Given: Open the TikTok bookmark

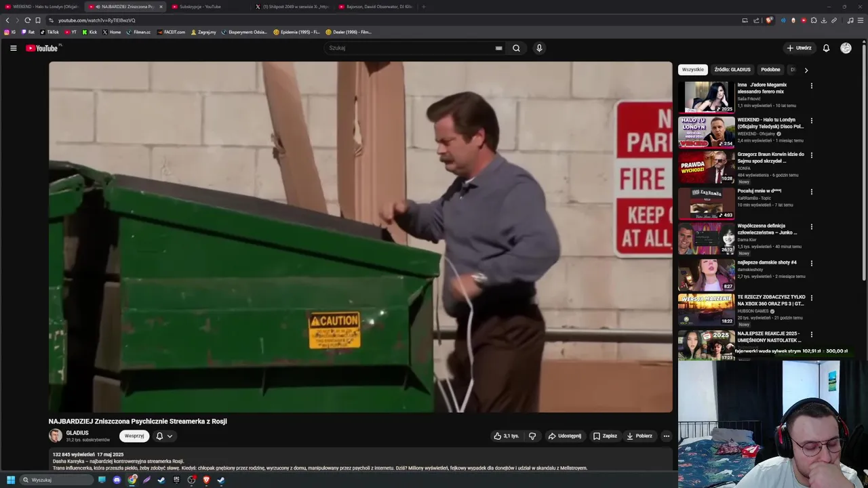Looking at the screenshot, I should 50,32.
